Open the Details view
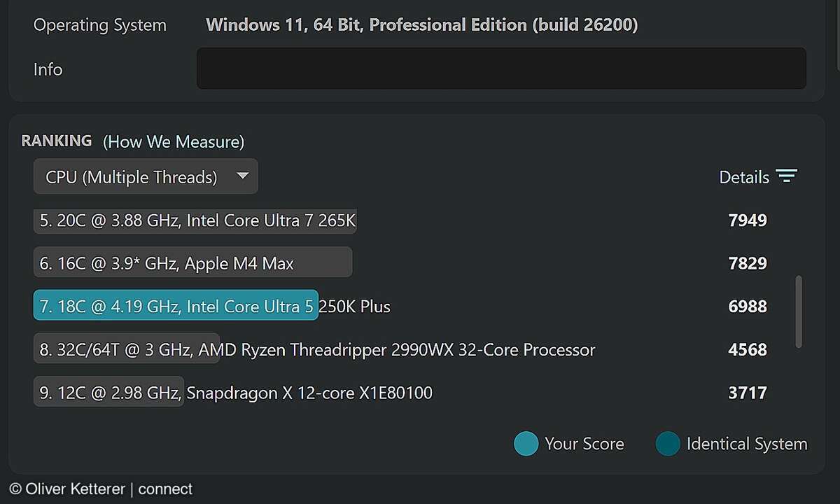Viewport: 840px width, 504px height. tap(744, 177)
